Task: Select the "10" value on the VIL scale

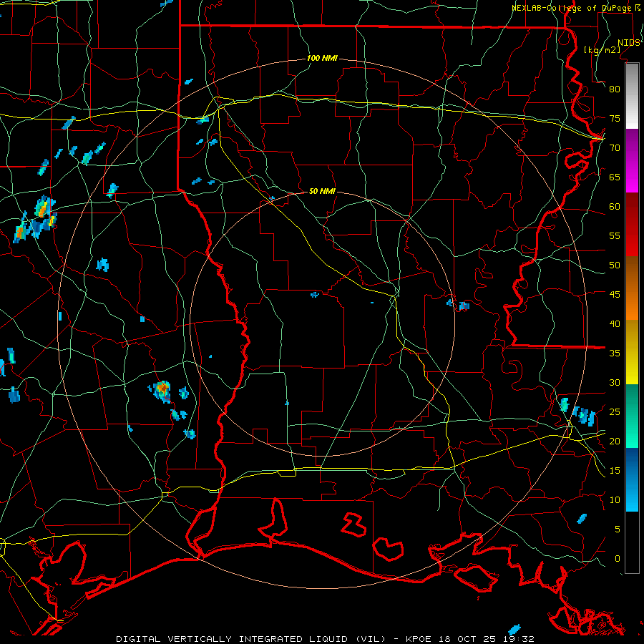Action: coord(615,500)
